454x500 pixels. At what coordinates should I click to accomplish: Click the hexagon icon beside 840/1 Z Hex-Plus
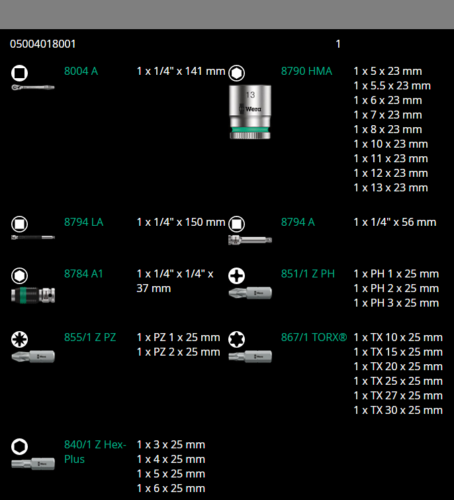pyautogui.click(x=19, y=446)
